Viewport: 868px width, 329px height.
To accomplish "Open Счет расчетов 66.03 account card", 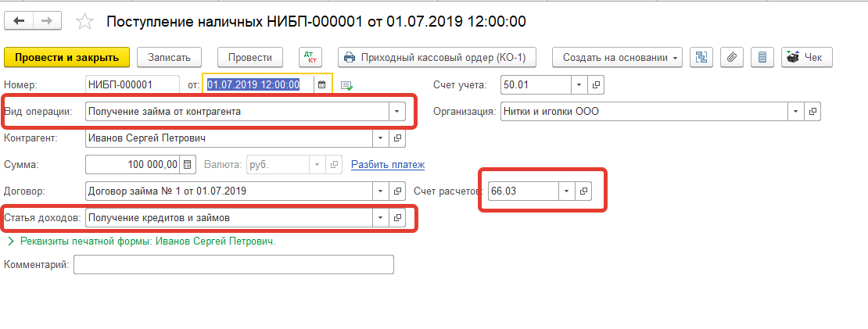I will (x=583, y=191).
